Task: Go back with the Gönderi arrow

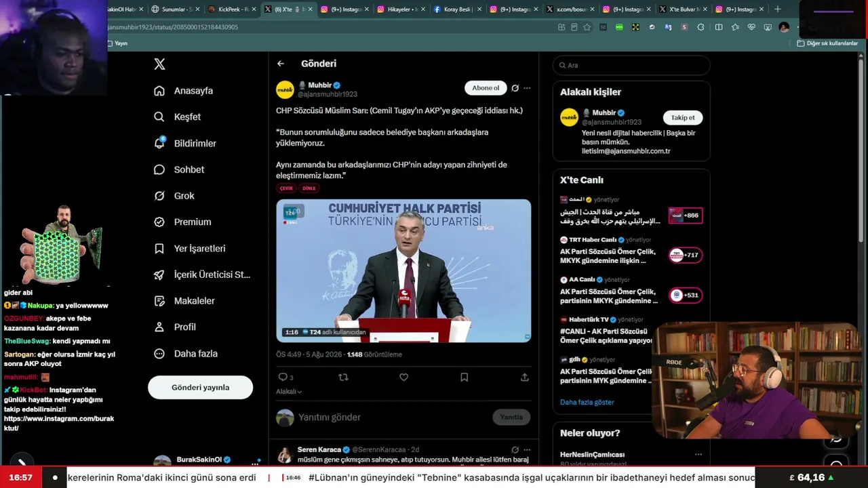Action: [281, 64]
